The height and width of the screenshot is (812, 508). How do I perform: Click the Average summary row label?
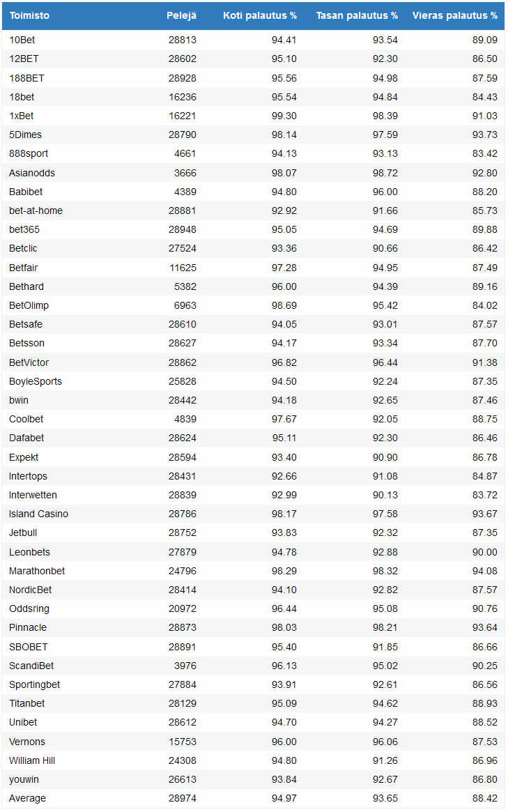[x=27, y=798]
